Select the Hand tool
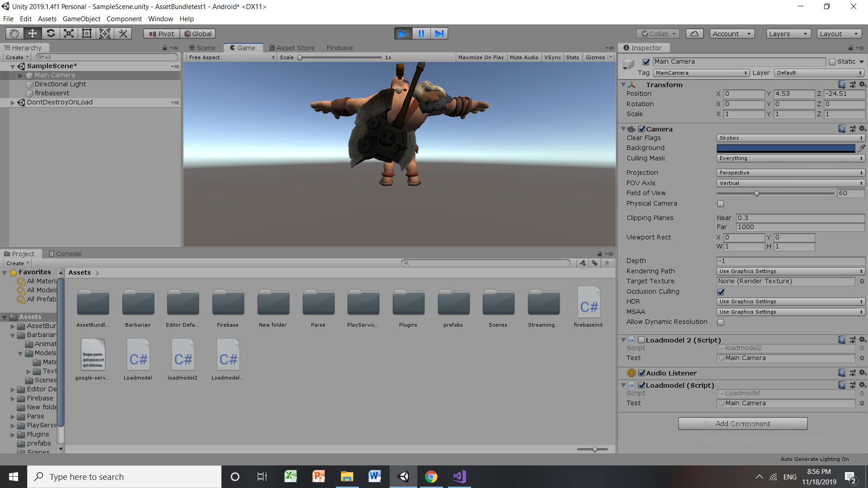Image resolution: width=868 pixels, height=488 pixels. pos(14,33)
